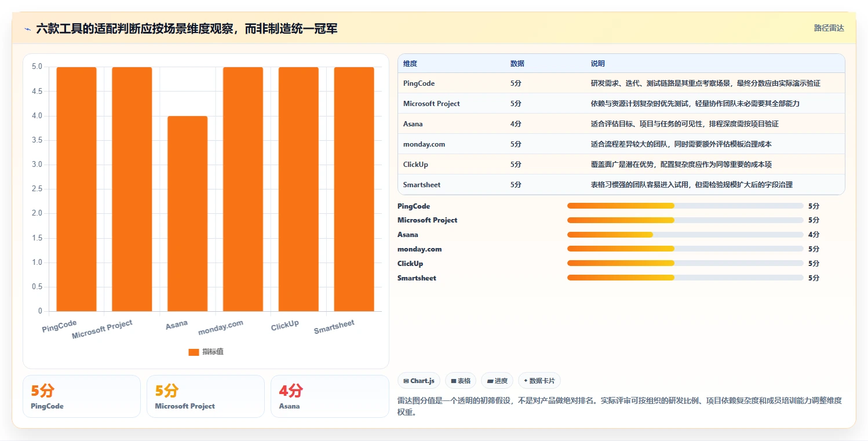Viewport: 868px width, 441px height.
Task: Click the description starting 依赖与资源计划复杂时
Action: [x=695, y=104]
